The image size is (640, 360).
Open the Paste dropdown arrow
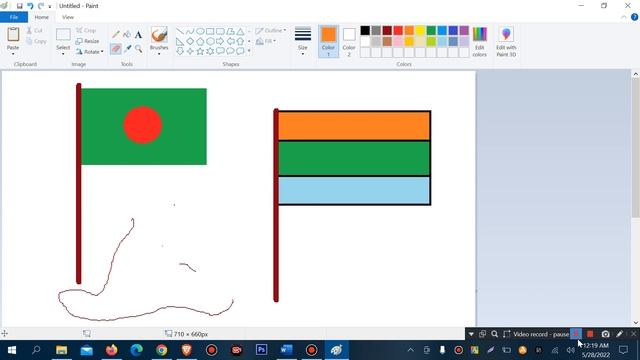tap(13, 54)
